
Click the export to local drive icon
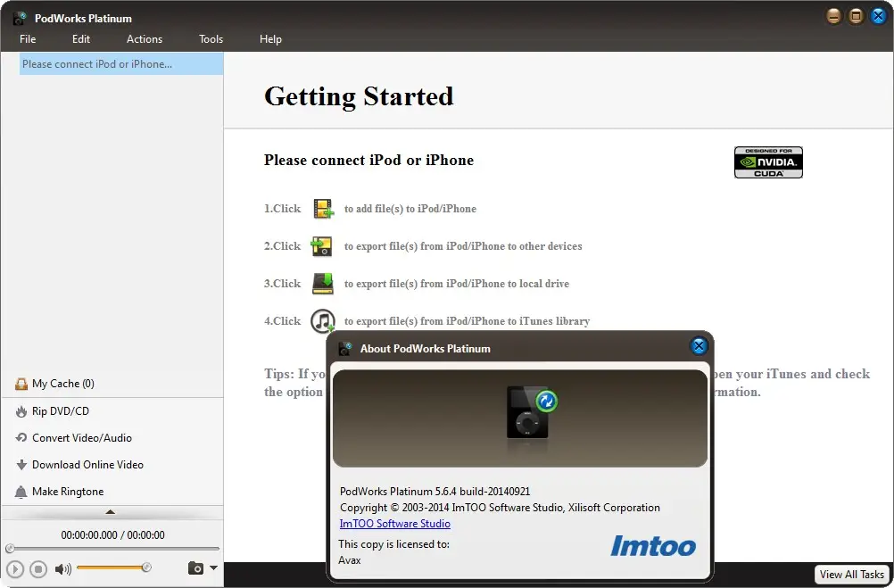(323, 284)
